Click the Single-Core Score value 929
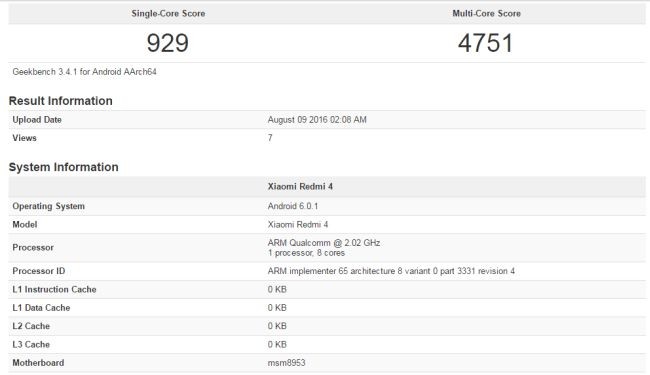Viewport: 650px width, 375px height. tap(168, 43)
